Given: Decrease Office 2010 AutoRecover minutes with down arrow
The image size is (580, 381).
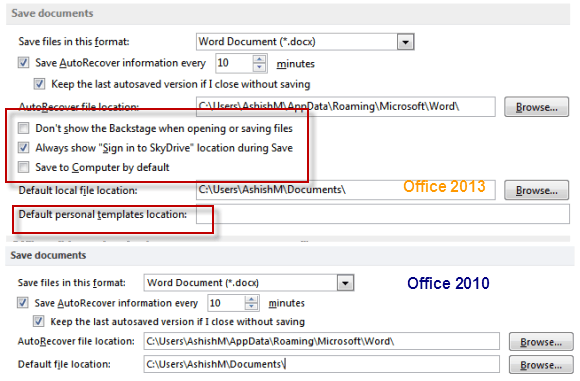Looking at the screenshot, I should pyautogui.click(x=252, y=306).
